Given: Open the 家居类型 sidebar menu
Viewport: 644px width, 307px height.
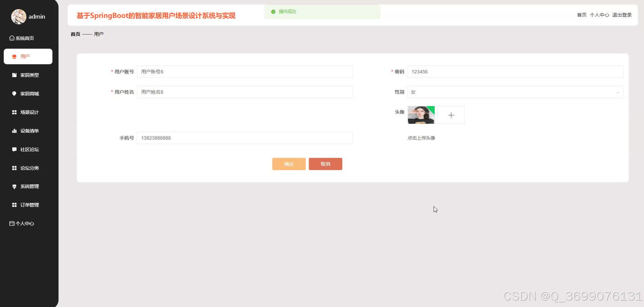Looking at the screenshot, I should pos(28,75).
